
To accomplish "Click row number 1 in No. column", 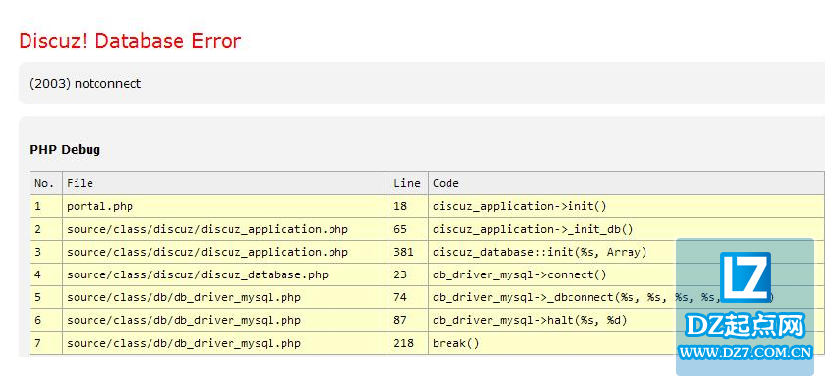I will (46, 206).
